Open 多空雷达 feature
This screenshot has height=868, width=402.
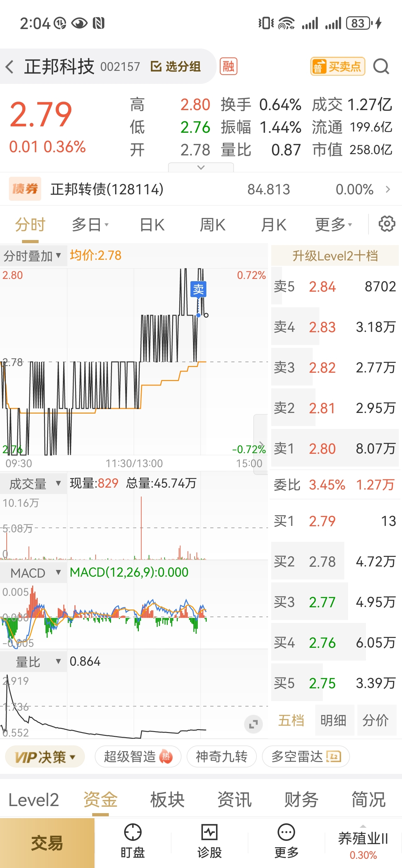coord(306,757)
